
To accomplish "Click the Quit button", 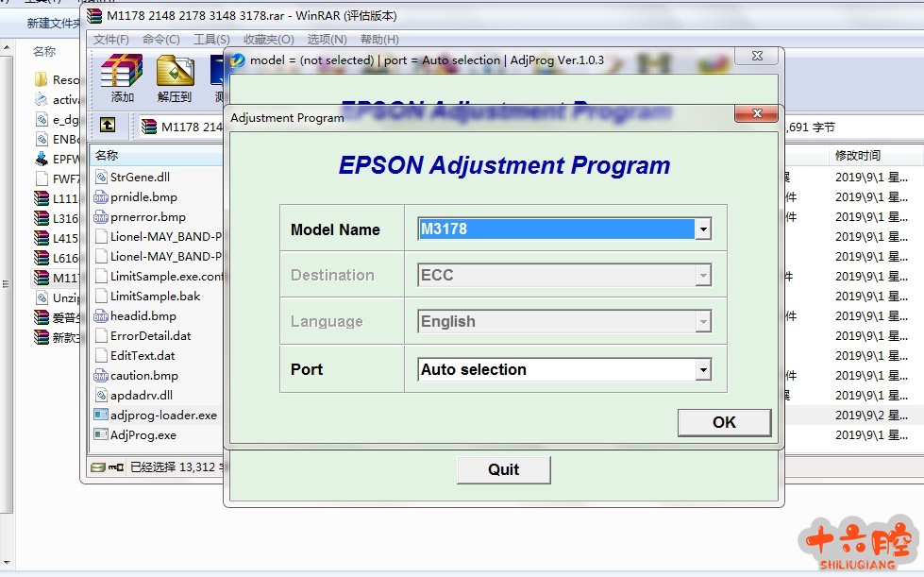I will [x=503, y=469].
